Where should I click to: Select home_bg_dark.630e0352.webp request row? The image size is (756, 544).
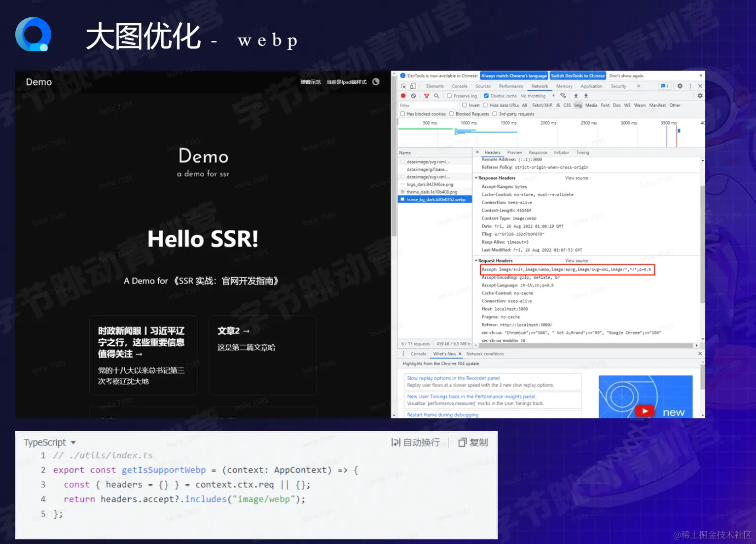coord(435,199)
